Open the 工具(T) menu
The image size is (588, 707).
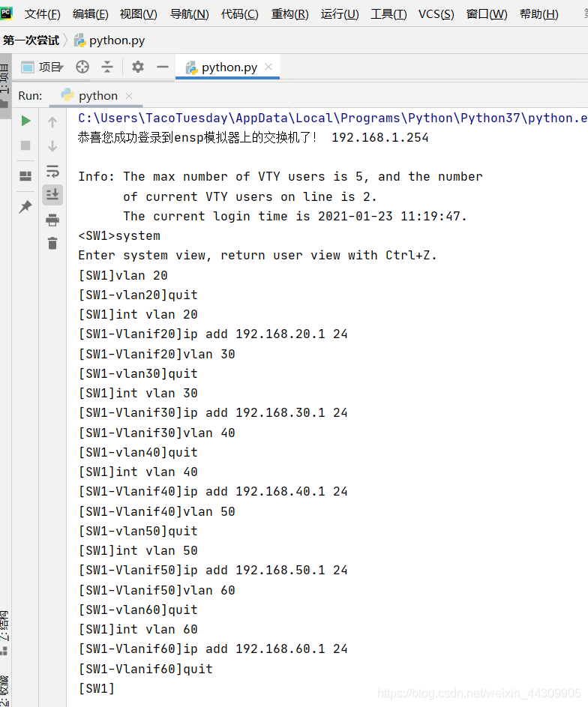click(x=388, y=14)
